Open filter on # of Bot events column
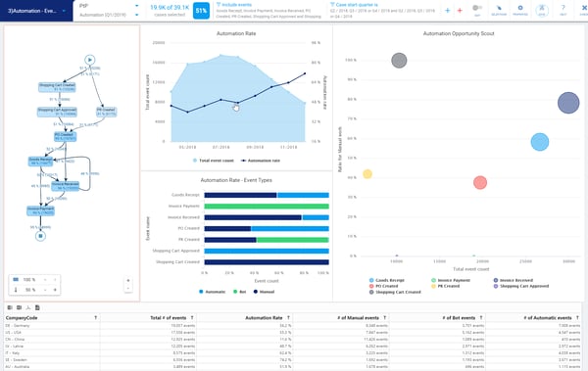The image size is (588, 371). tap(481, 318)
